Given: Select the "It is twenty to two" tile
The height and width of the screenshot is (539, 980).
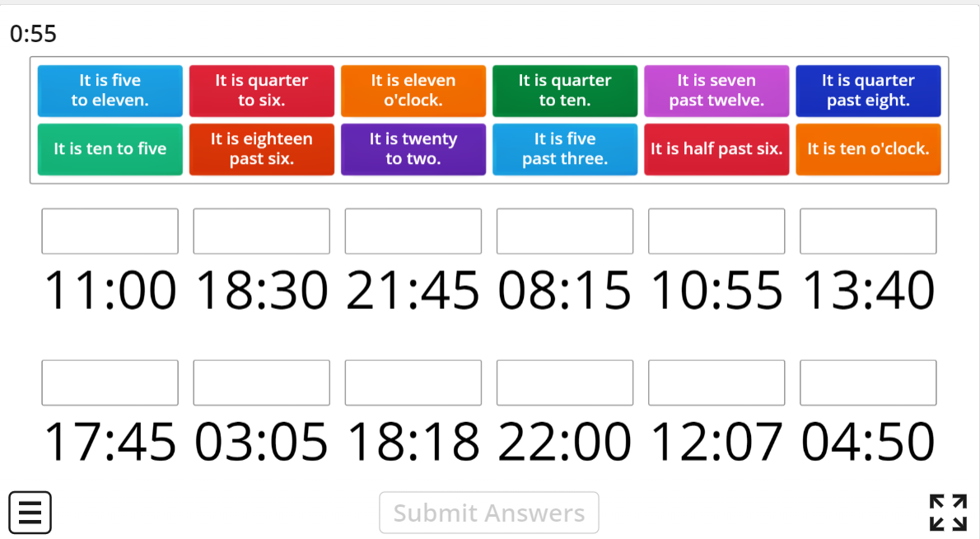Looking at the screenshot, I should pyautogui.click(x=413, y=149).
